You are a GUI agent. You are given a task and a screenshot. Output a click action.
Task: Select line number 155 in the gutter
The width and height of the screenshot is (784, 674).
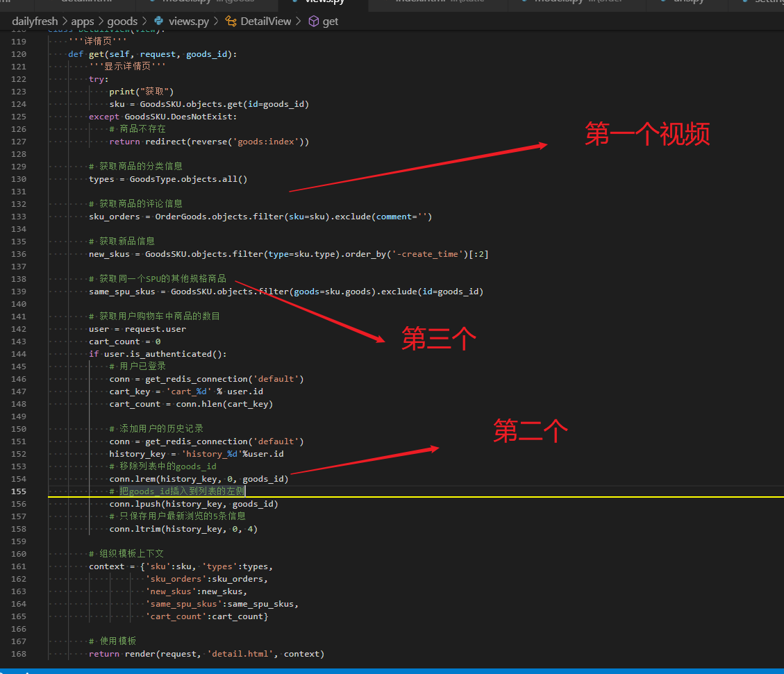(19, 491)
